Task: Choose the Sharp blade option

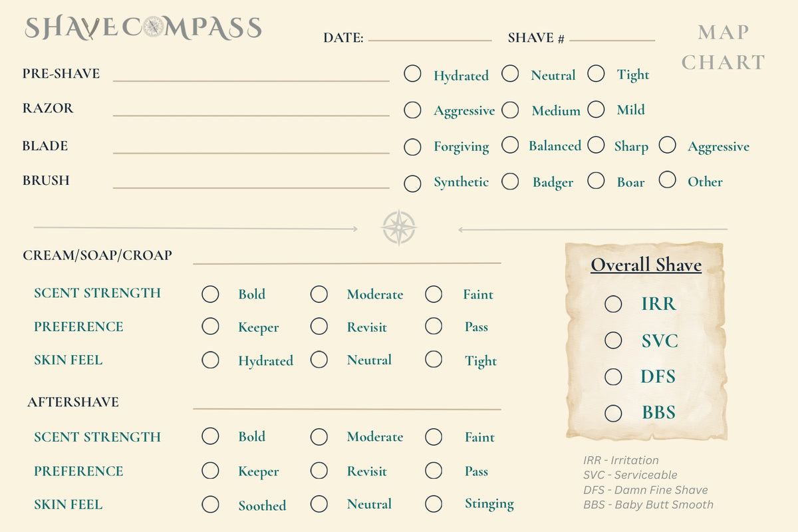Action: 596,145
